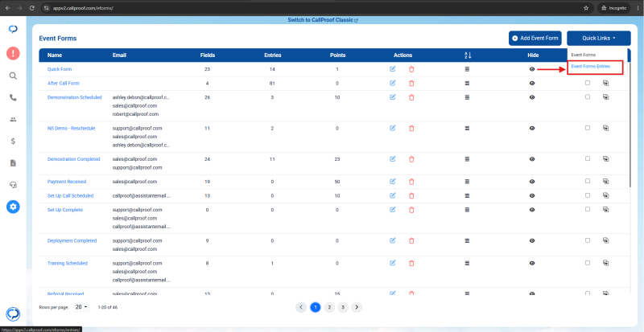
Task: Select Event Forms Entries menu item
Action: click(591, 67)
